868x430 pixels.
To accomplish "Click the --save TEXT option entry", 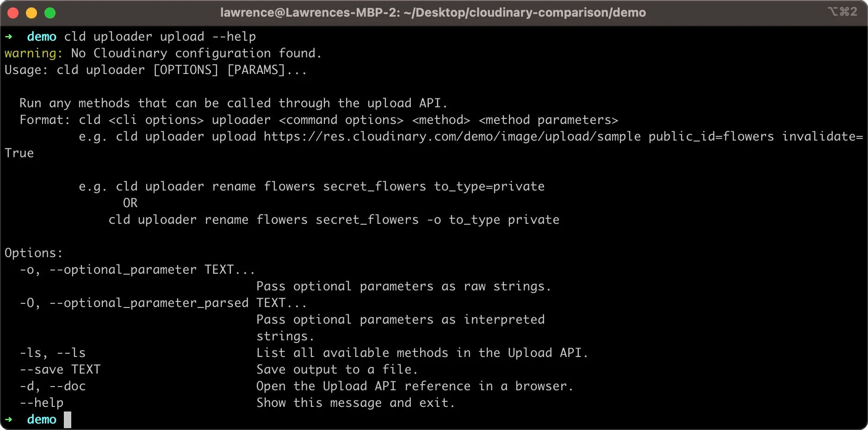I will tap(60, 369).
